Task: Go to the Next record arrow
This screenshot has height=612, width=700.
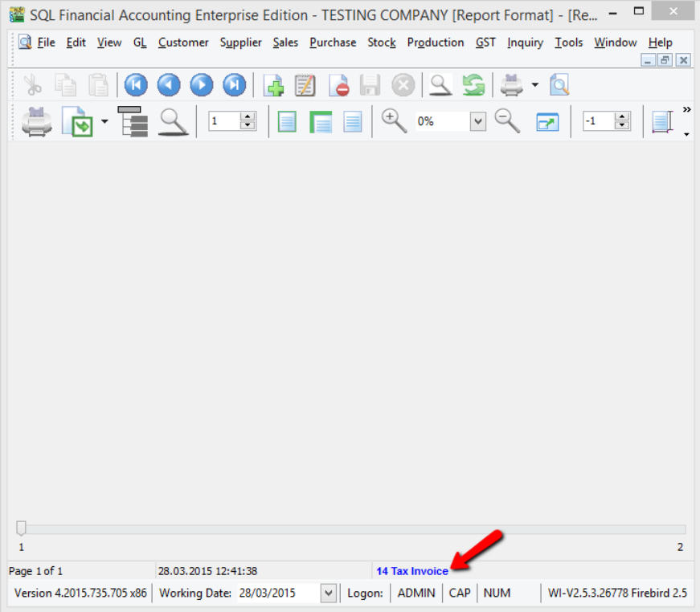Action: coord(201,84)
